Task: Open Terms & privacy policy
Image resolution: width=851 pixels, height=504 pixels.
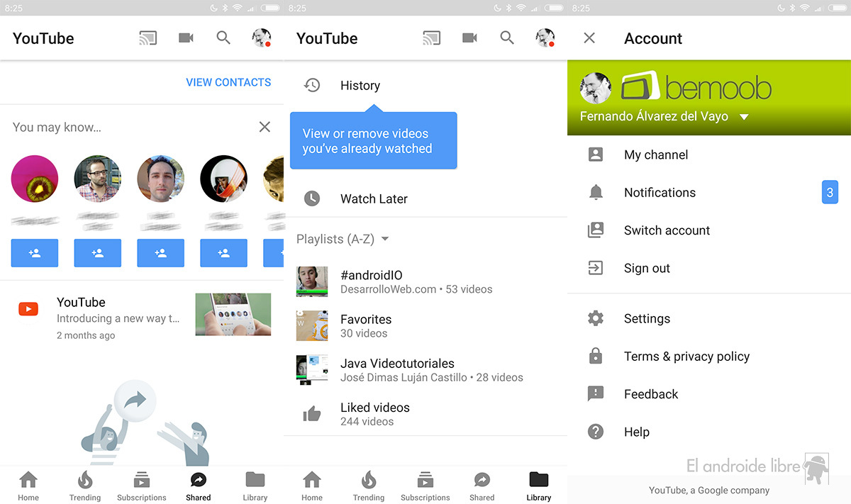Action: 709,357
